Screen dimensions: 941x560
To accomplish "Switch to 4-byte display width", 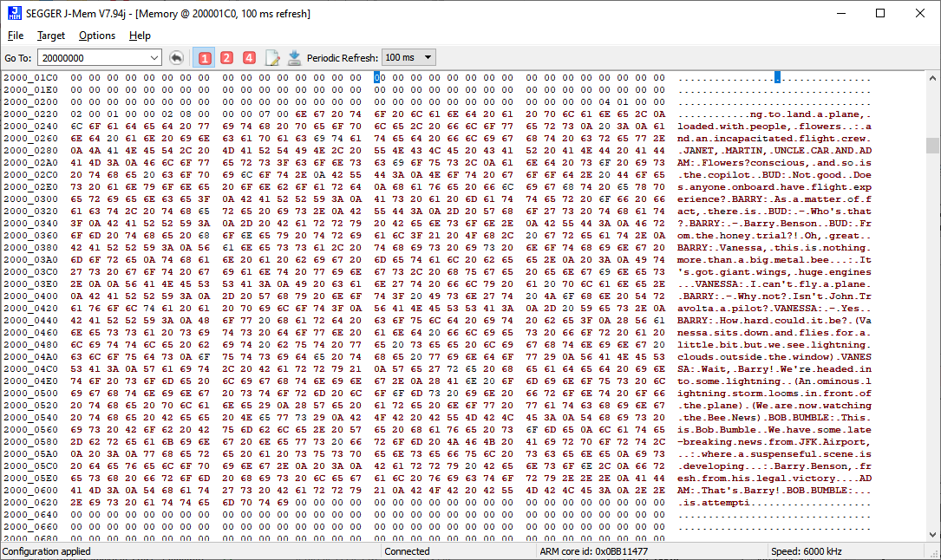I will coord(249,58).
